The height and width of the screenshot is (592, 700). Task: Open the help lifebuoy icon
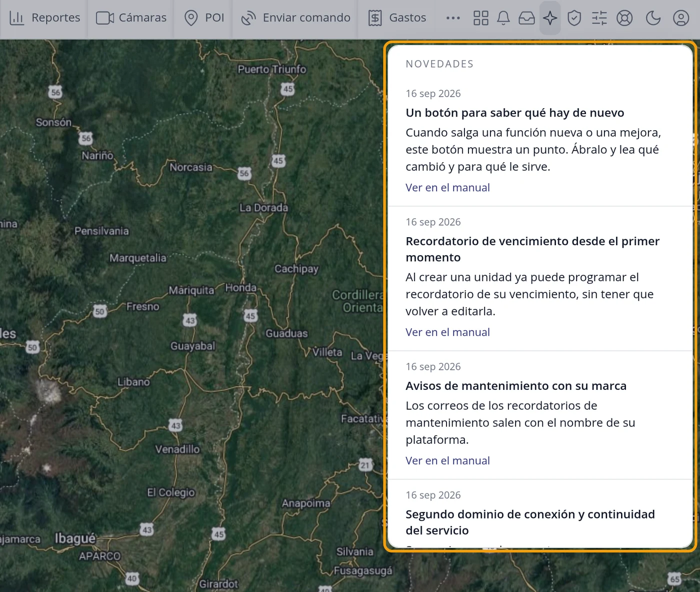624,18
